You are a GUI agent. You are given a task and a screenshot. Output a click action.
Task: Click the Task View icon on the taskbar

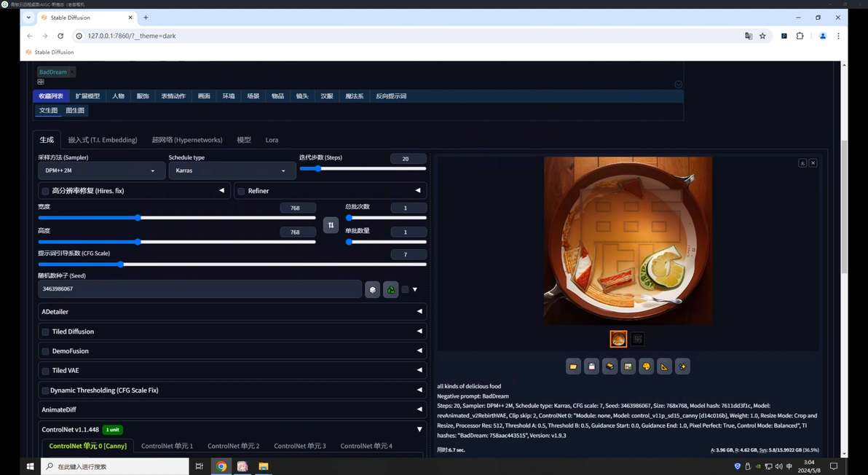(x=200, y=466)
